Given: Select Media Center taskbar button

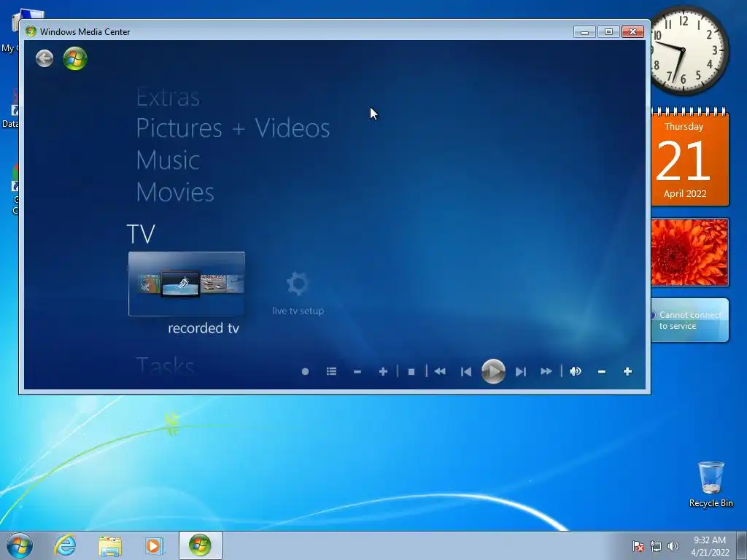Looking at the screenshot, I should [200, 545].
